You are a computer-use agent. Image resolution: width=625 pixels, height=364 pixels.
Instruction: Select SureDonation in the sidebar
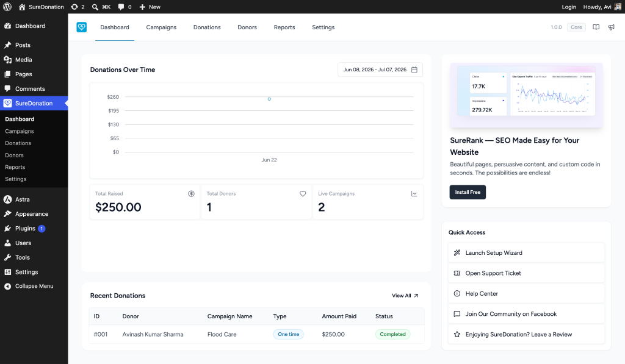point(34,103)
